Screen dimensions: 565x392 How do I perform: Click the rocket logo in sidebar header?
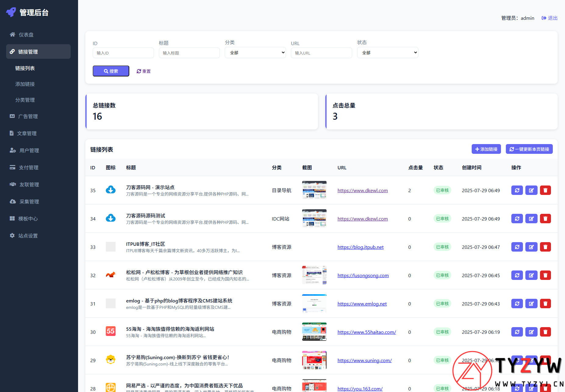click(11, 12)
